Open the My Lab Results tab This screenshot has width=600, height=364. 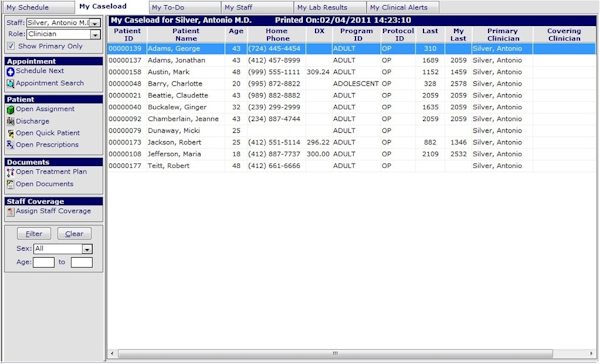[x=330, y=7]
